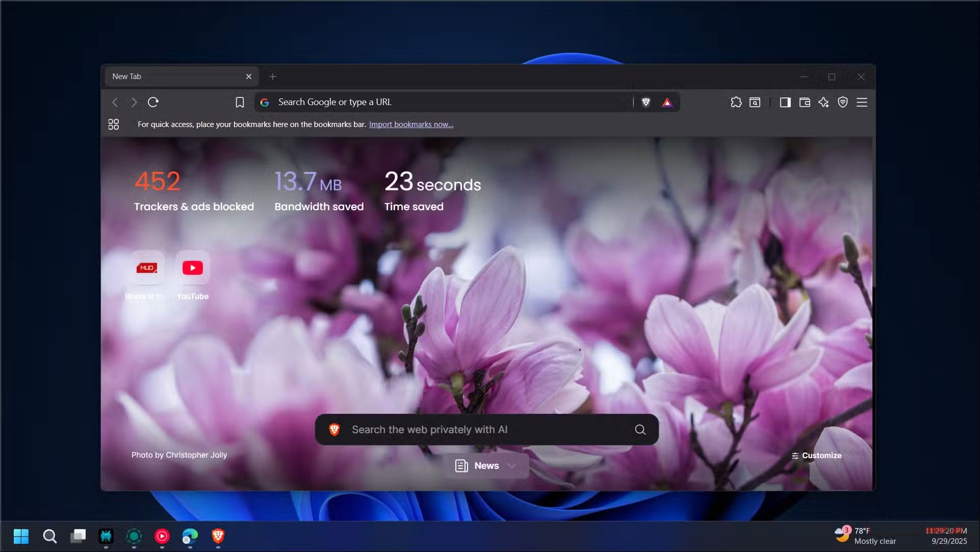Open Brave Shields in the address bar

(x=646, y=102)
